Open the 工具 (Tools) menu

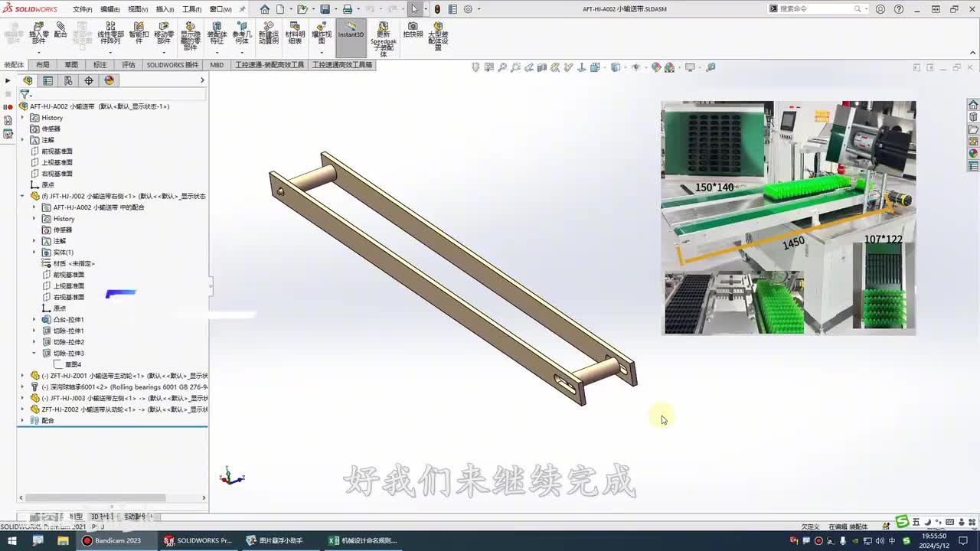coord(191,9)
